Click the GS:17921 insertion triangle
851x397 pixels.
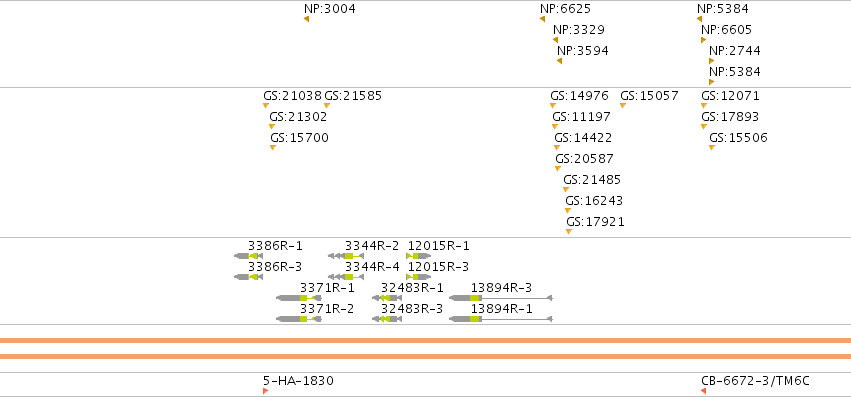point(569,232)
